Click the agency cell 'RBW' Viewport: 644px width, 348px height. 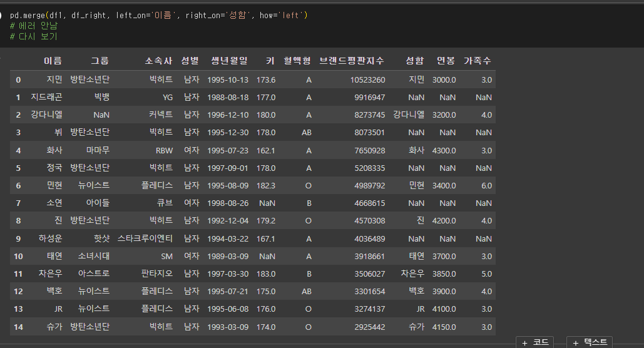pos(164,150)
